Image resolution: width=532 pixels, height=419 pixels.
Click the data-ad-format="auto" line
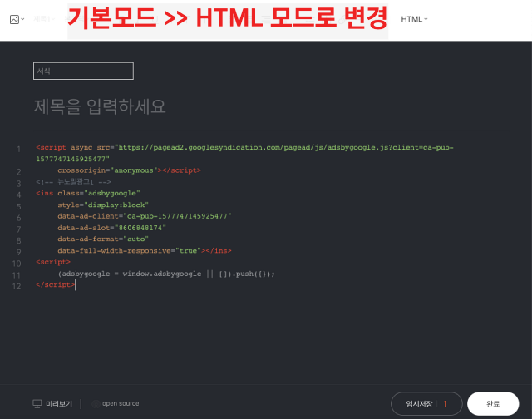[x=103, y=239]
